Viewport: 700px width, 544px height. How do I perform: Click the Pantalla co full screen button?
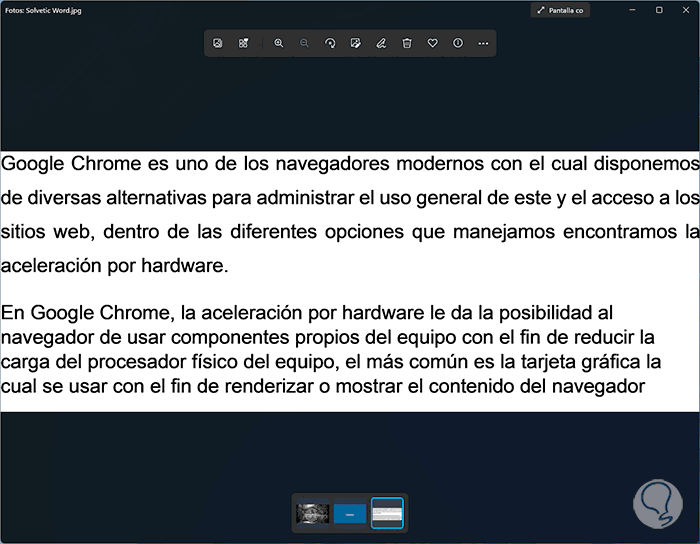560,10
